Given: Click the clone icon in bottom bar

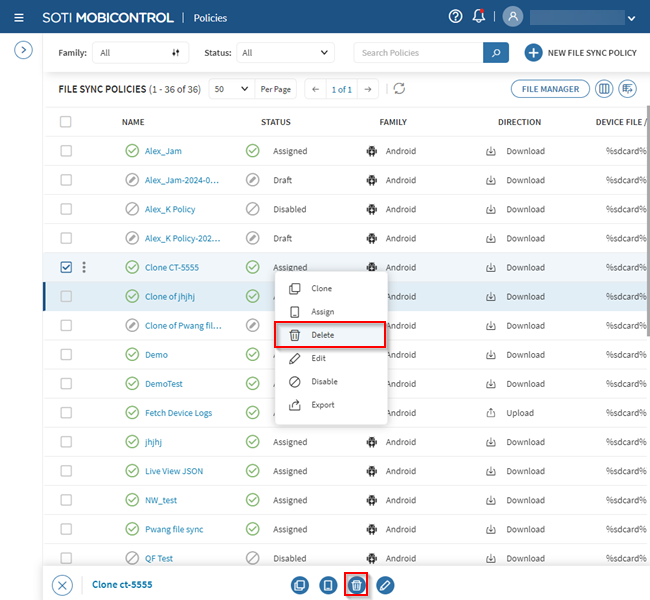Looking at the screenshot, I should 299,585.
